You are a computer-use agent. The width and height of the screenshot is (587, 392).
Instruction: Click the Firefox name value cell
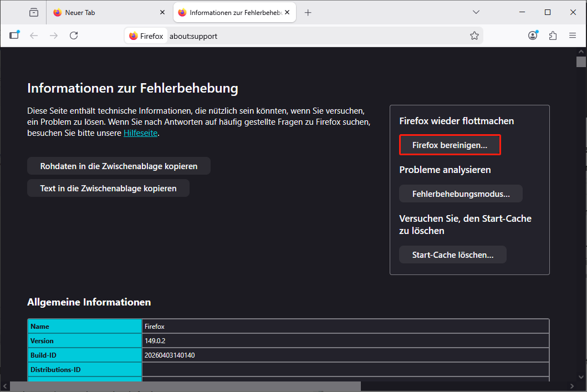(x=345, y=326)
